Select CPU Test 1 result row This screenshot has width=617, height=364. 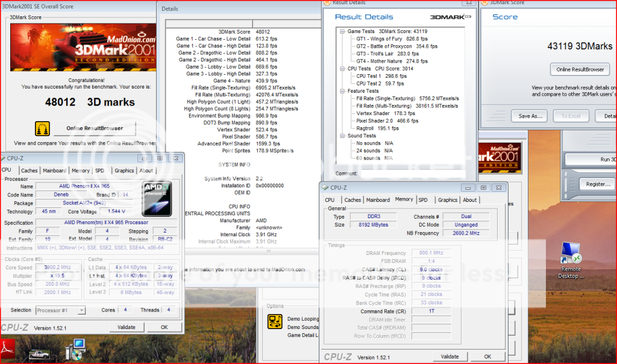381,77
